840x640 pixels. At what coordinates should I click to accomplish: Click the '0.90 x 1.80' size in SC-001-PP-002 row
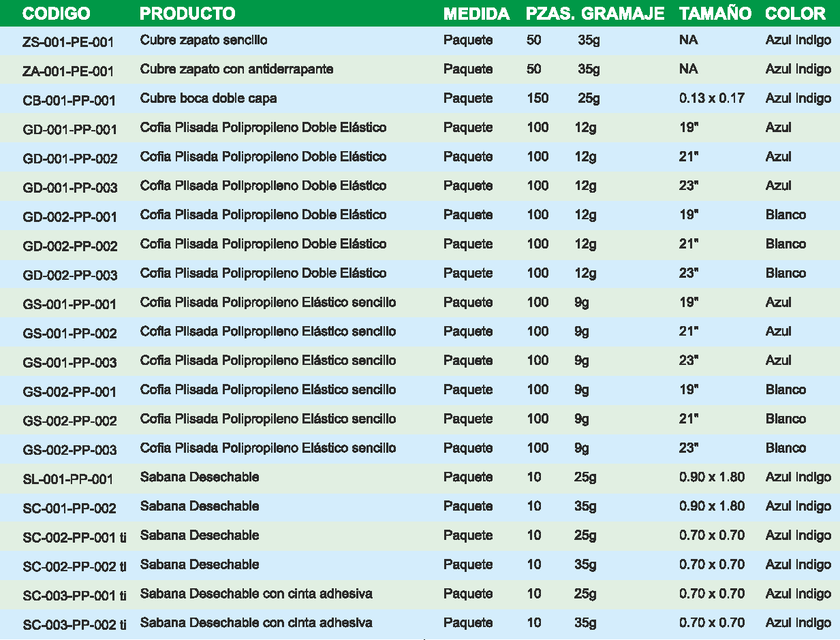click(712, 507)
